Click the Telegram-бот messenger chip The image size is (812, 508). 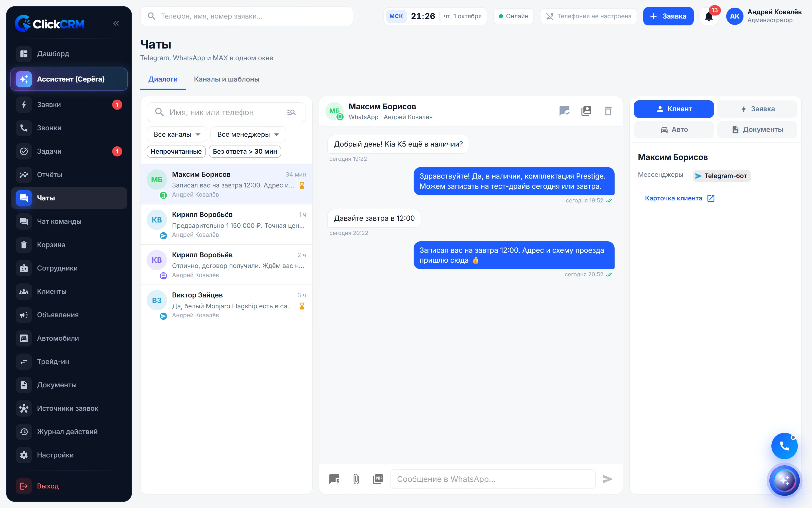pyautogui.click(x=721, y=176)
